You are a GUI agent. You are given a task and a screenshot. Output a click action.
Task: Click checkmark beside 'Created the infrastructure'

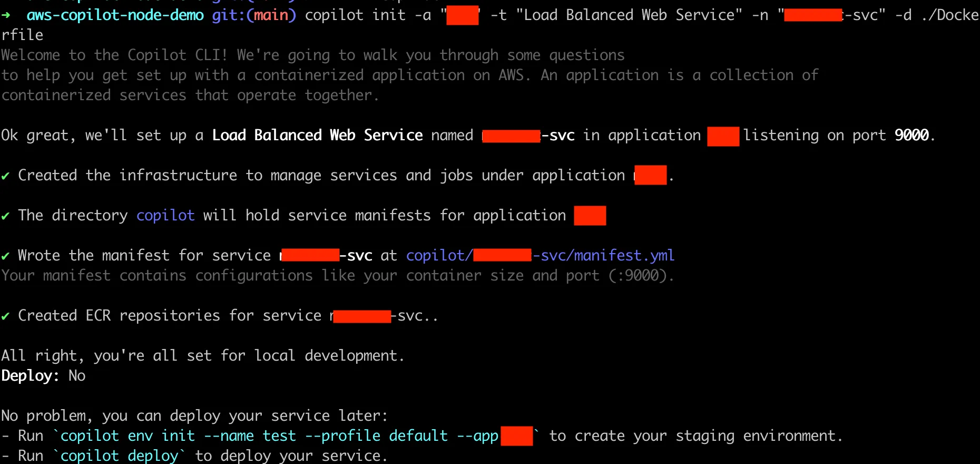(5, 176)
